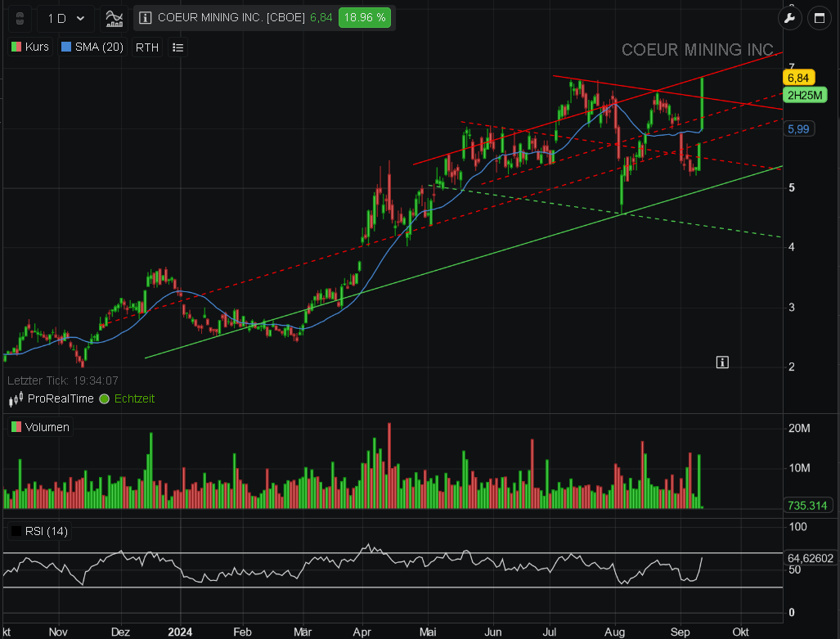The height and width of the screenshot is (639, 840).
Task: Click the info icon in chart lower right
Action: point(722,362)
